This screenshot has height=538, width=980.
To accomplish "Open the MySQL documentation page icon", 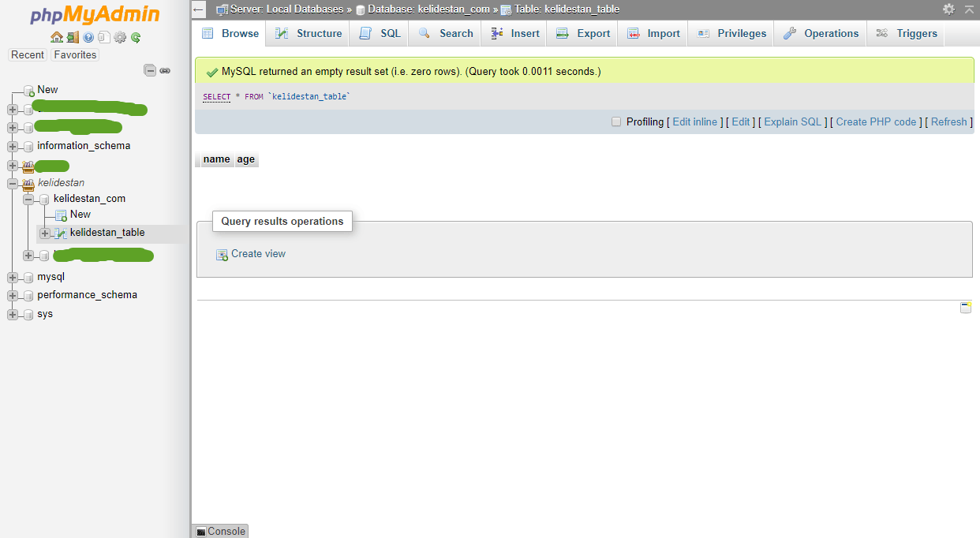I will (103, 37).
